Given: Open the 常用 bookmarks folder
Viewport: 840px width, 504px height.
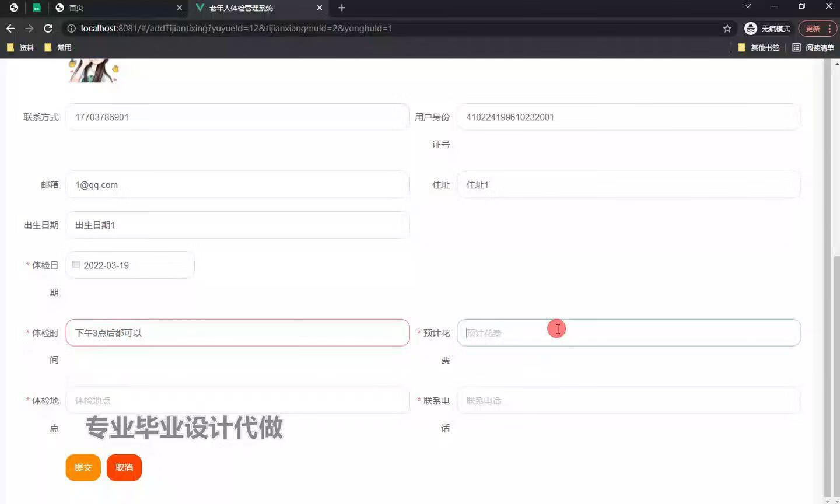Looking at the screenshot, I should pos(58,48).
